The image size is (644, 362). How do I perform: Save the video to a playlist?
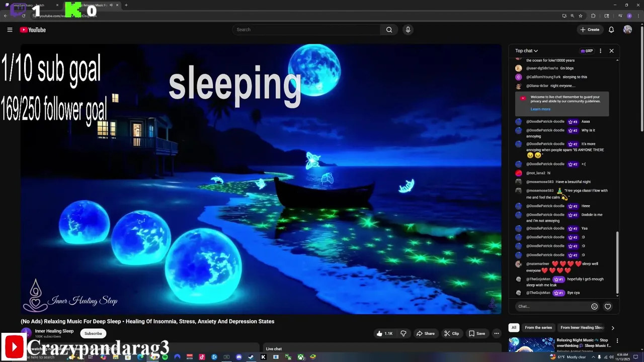pyautogui.click(x=477, y=333)
